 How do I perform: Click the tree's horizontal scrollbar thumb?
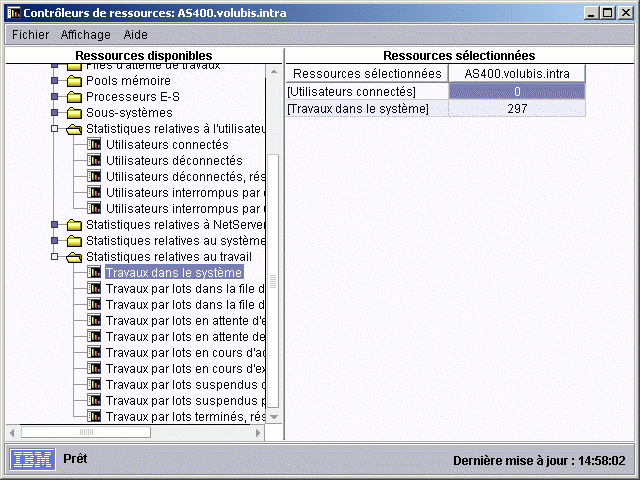86,432
